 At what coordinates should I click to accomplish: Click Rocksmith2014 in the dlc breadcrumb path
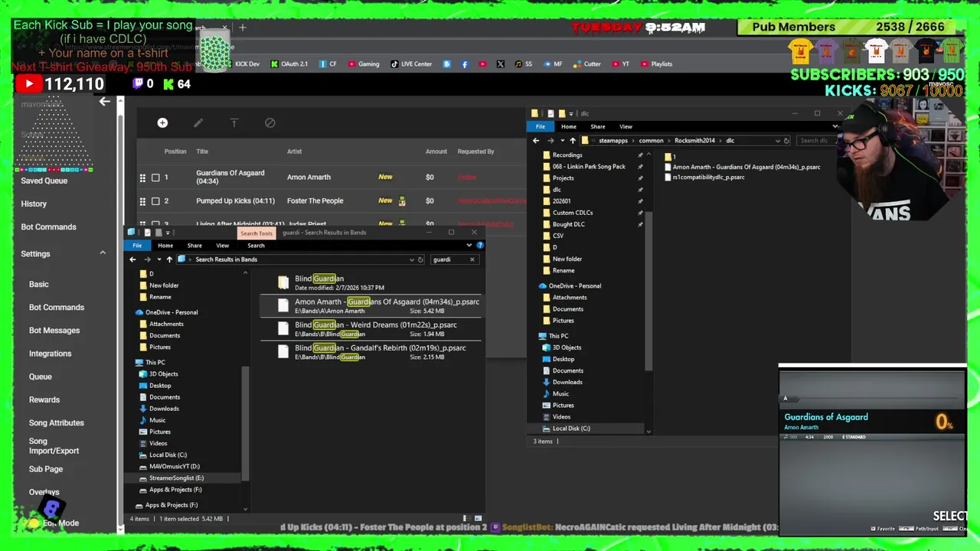[x=694, y=141]
